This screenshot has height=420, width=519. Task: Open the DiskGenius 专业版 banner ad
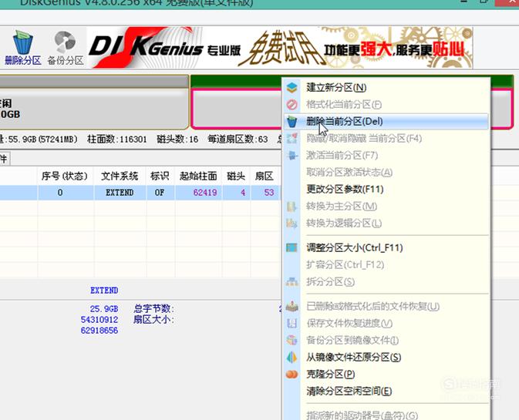coord(280,48)
